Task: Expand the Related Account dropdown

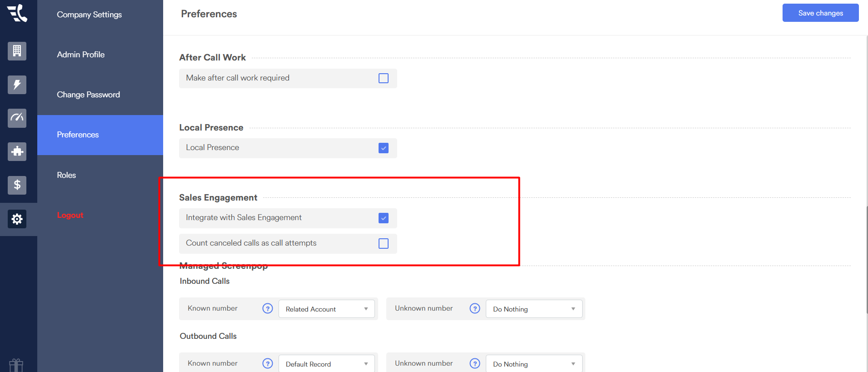Action: tap(326, 309)
